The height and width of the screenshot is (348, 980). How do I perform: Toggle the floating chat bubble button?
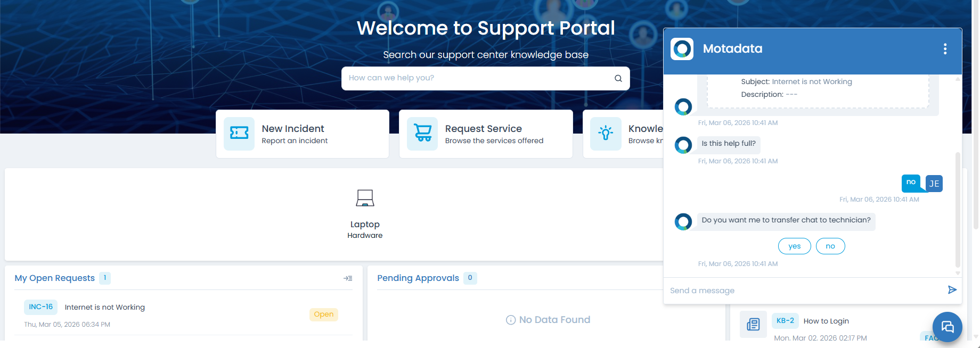click(x=947, y=326)
